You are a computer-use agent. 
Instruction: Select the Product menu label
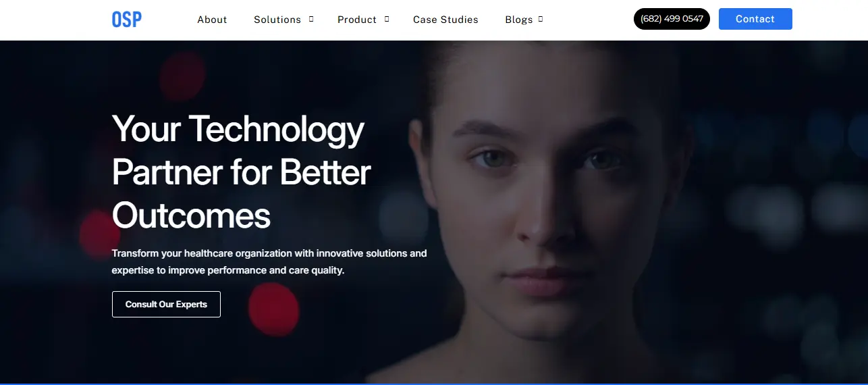(x=357, y=20)
